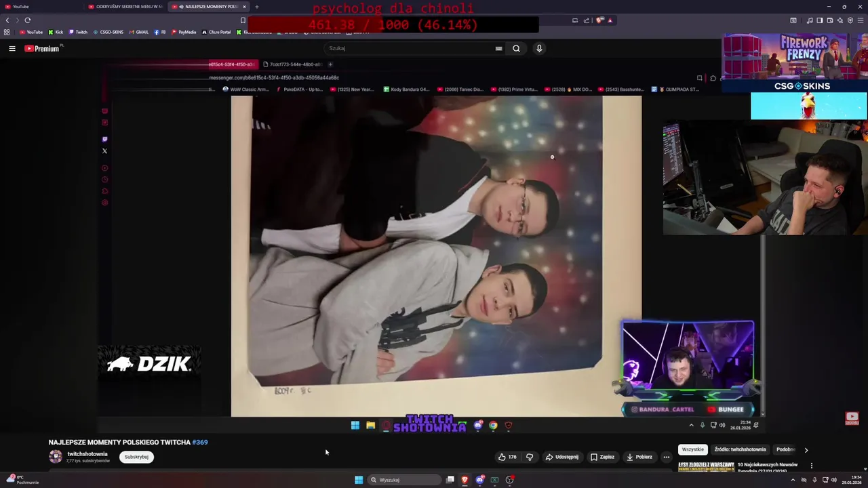Open hashtag #369 link in title
This screenshot has width=868, height=488.
200,442
